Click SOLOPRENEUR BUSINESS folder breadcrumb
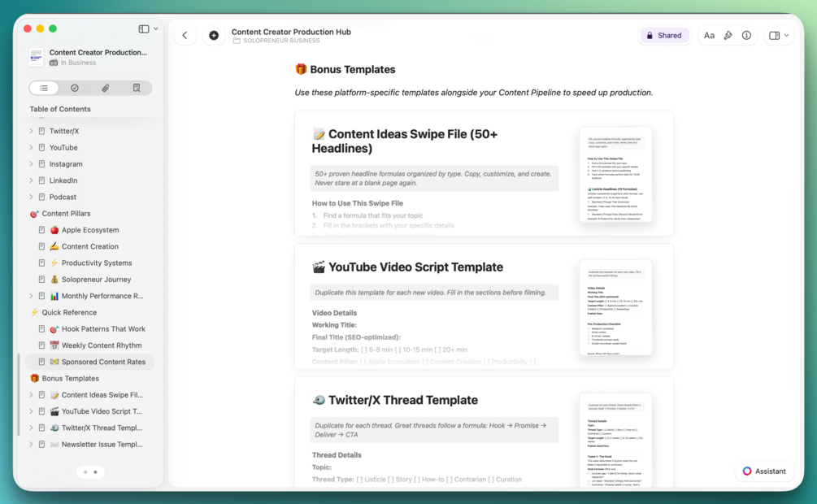Image resolution: width=817 pixels, height=504 pixels. [276, 41]
